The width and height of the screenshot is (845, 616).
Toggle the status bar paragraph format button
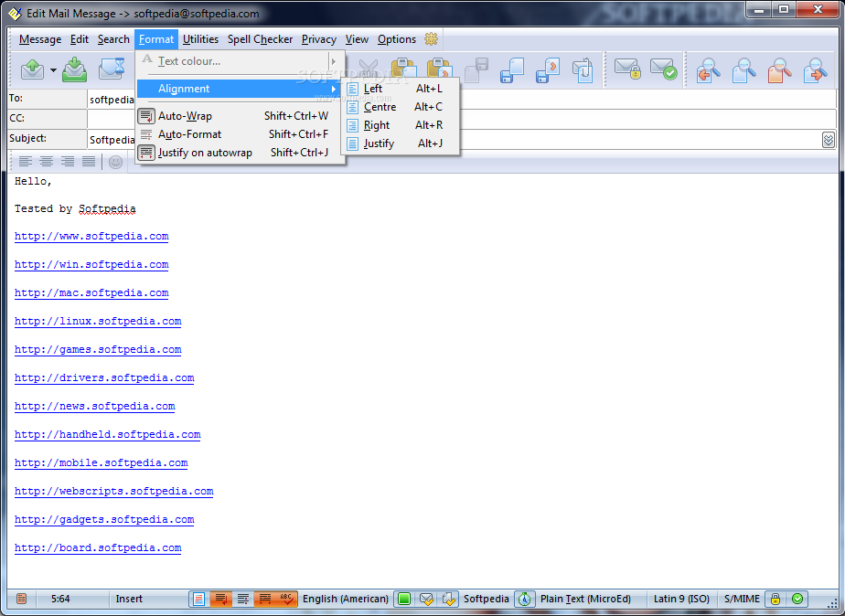[243, 599]
